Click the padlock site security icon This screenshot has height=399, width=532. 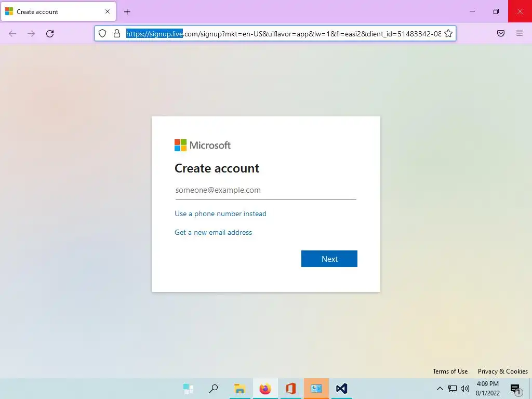(117, 33)
